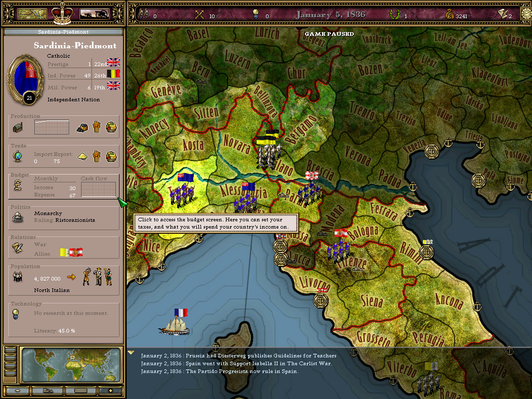Open the Production screen via the factory icon
The width and height of the screenshot is (532, 399).
18,128
